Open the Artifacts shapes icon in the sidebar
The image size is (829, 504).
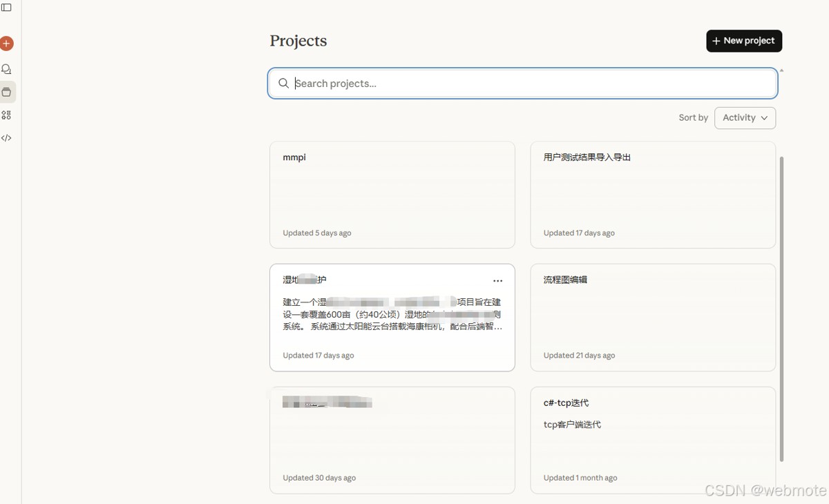7,115
